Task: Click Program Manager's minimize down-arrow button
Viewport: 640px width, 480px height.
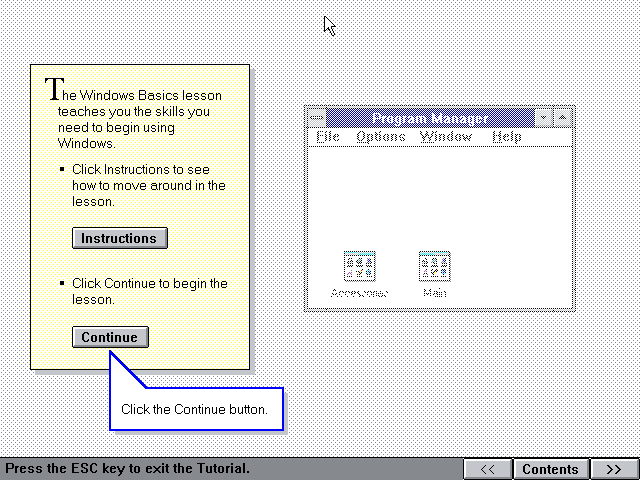Action: click(x=543, y=118)
